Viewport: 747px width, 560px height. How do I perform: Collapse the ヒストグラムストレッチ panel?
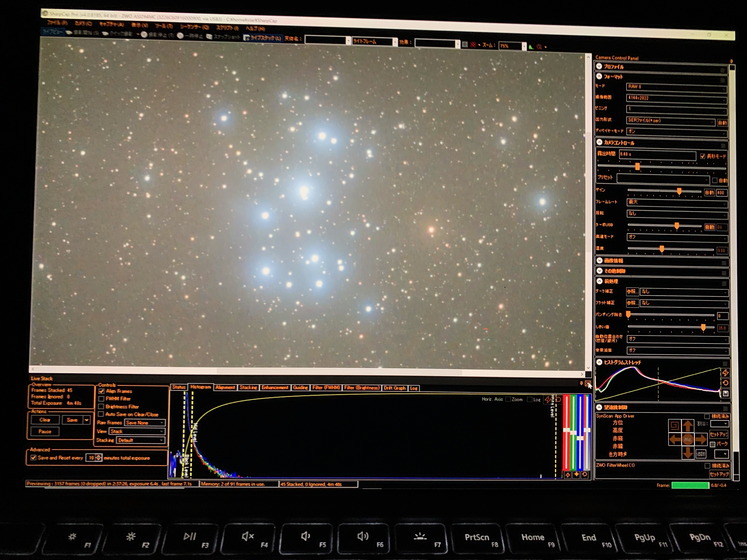[599, 362]
